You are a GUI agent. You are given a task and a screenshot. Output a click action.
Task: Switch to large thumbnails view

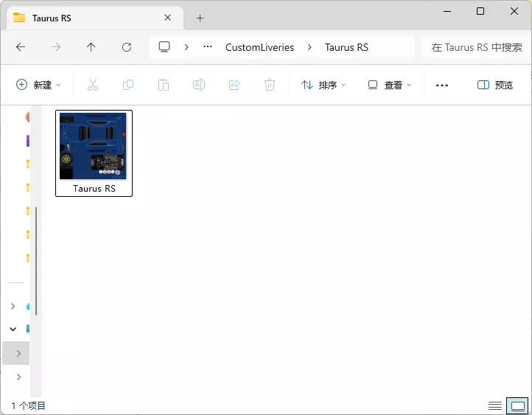[517, 405]
